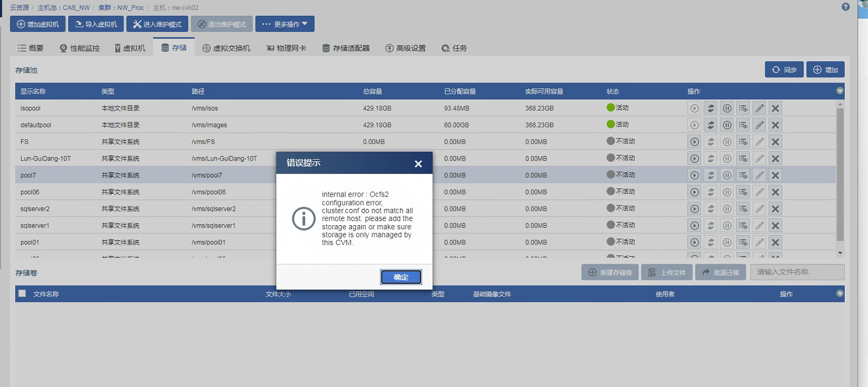Switch to 存储适配器 tab
The image size is (868, 387).
tap(346, 48)
